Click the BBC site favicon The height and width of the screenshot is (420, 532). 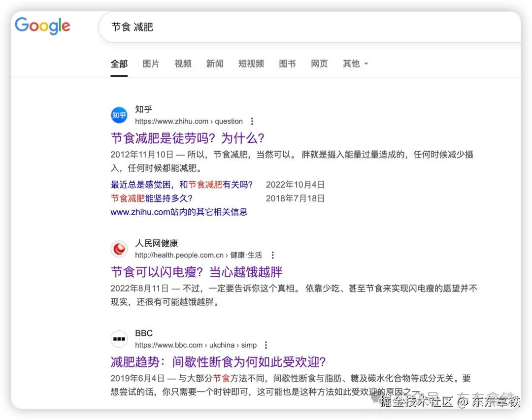tap(119, 339)
